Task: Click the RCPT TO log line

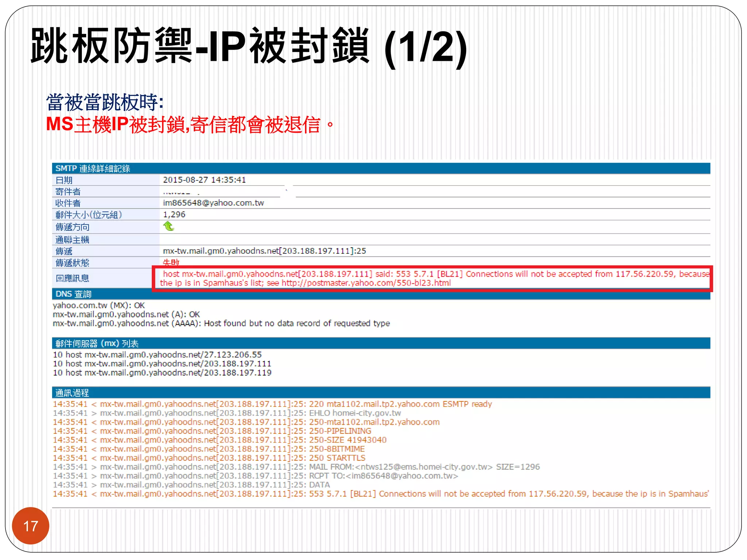Action: click(x=255, y=476)
